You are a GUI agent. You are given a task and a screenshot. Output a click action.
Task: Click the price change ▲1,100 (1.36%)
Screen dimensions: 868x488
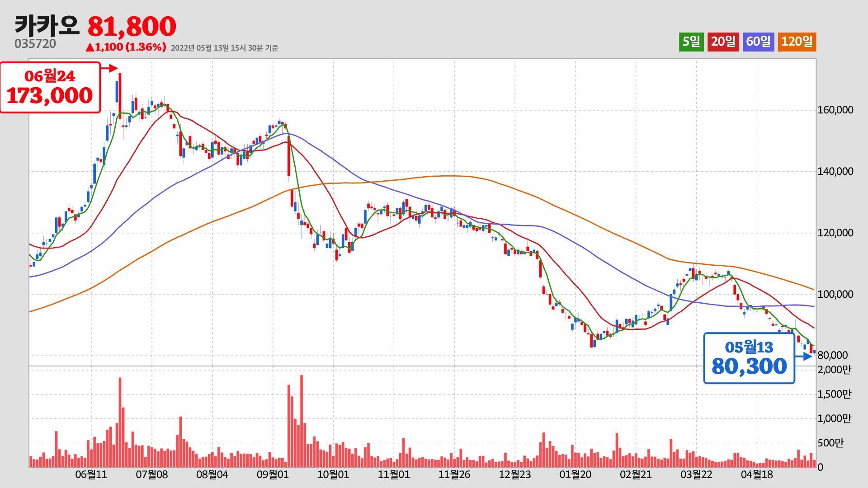point(126,47)
